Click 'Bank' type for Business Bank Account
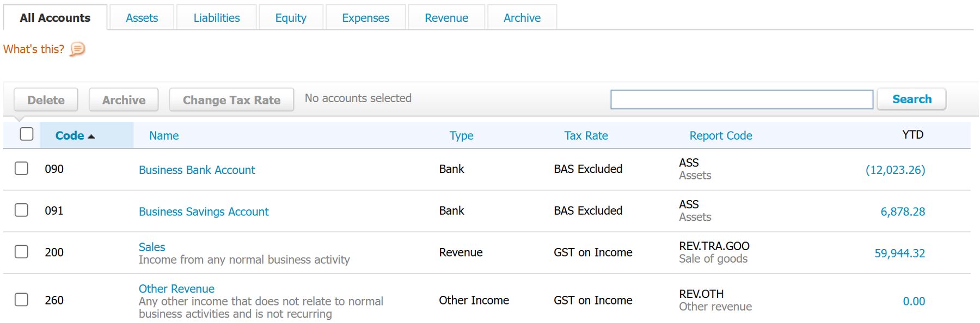 tap(452, 169)
